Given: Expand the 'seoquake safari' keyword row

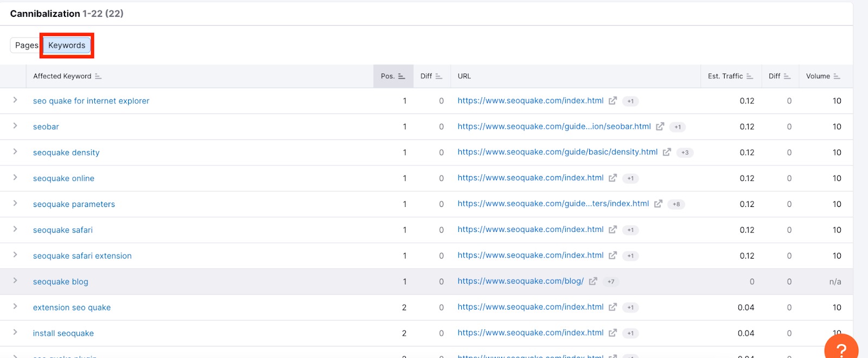Looking at the screenshot, I should [15, 229].
